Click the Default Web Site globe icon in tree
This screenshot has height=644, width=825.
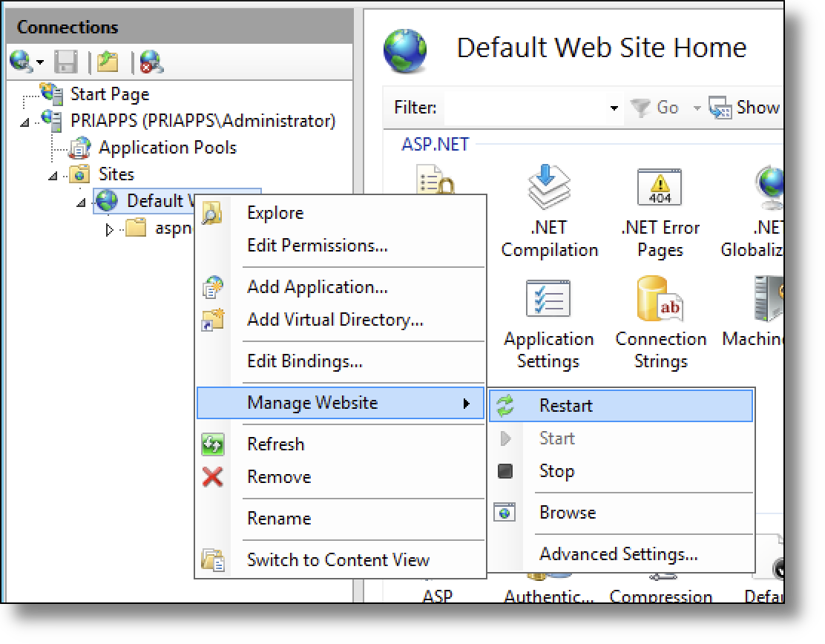click(107, 200)
